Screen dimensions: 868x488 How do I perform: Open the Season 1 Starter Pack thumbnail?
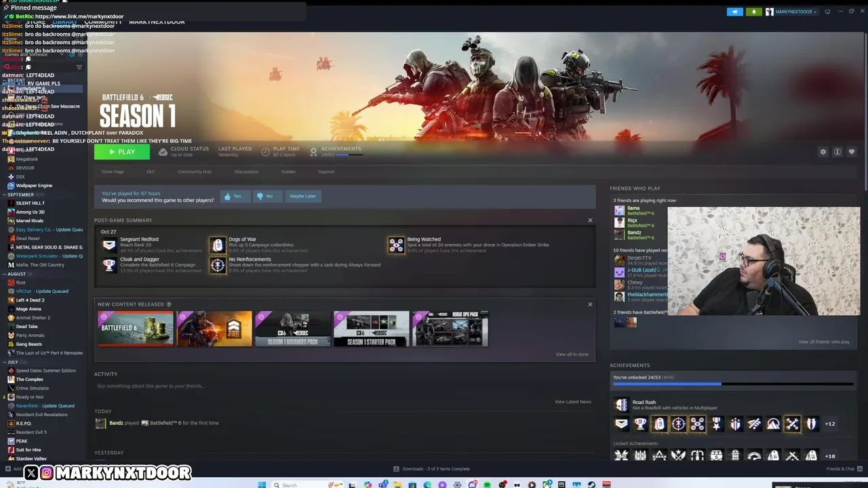pos(371,329)
